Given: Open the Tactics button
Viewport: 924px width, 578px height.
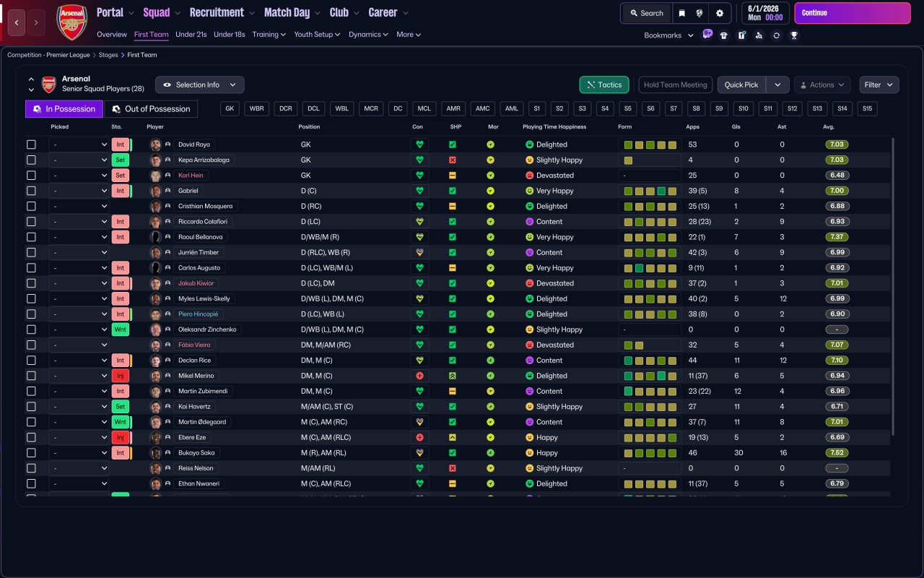Looking at the screenshot, I should [604, 85].
